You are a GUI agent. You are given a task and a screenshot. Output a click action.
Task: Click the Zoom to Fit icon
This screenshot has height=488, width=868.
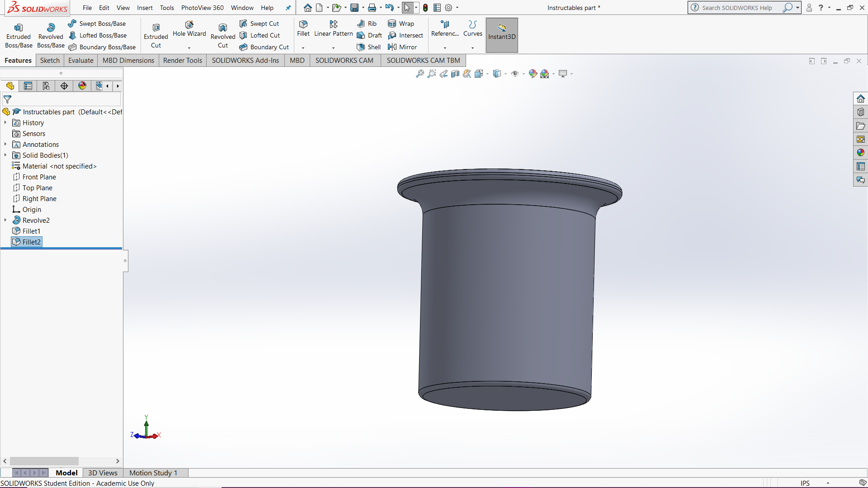point(420,74)
